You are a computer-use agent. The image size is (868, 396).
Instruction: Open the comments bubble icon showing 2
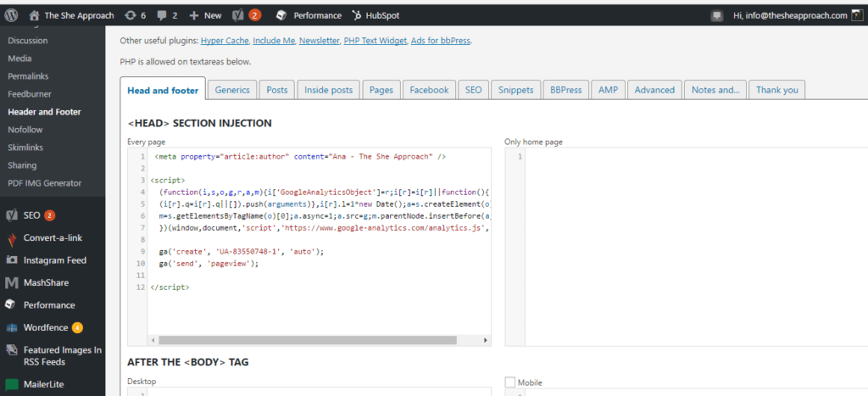coord(162,15)
